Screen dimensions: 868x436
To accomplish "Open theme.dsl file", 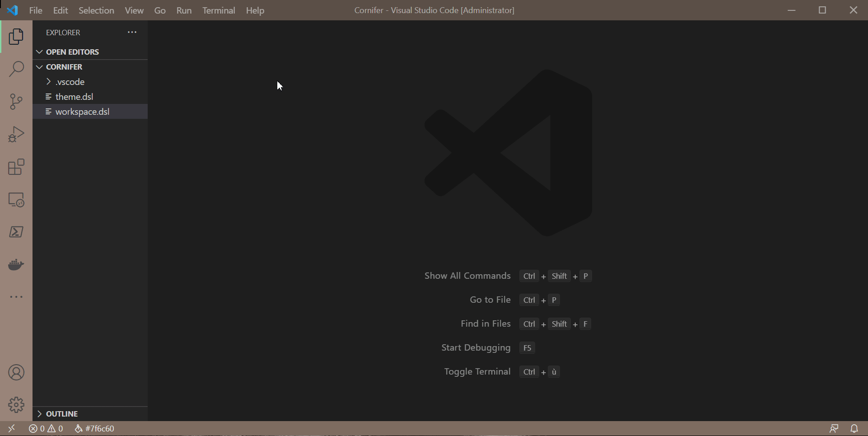I will [90, 97].
